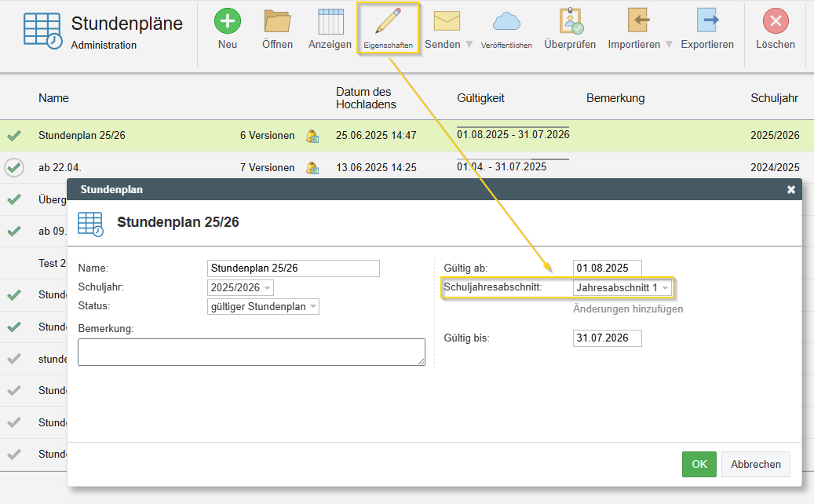Click the Gültigkeit column header

pyautogui.click(x=480, y=98)
